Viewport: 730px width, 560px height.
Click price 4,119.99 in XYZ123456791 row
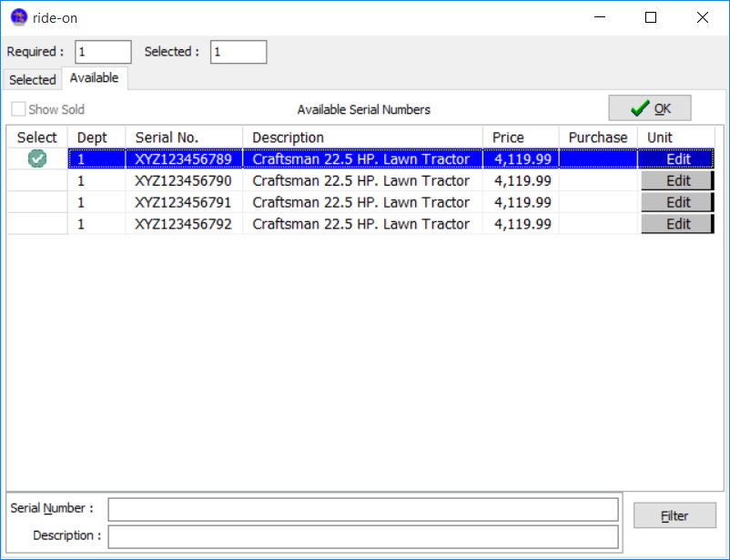(522, 202)
